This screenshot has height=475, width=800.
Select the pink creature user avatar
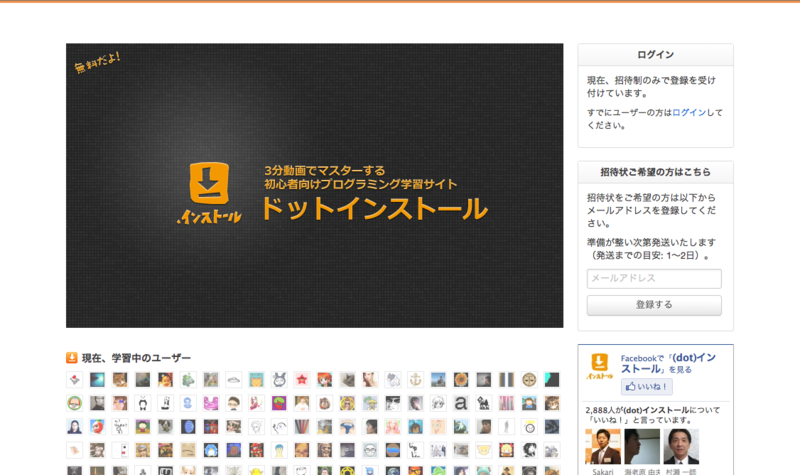pos(211,403)
